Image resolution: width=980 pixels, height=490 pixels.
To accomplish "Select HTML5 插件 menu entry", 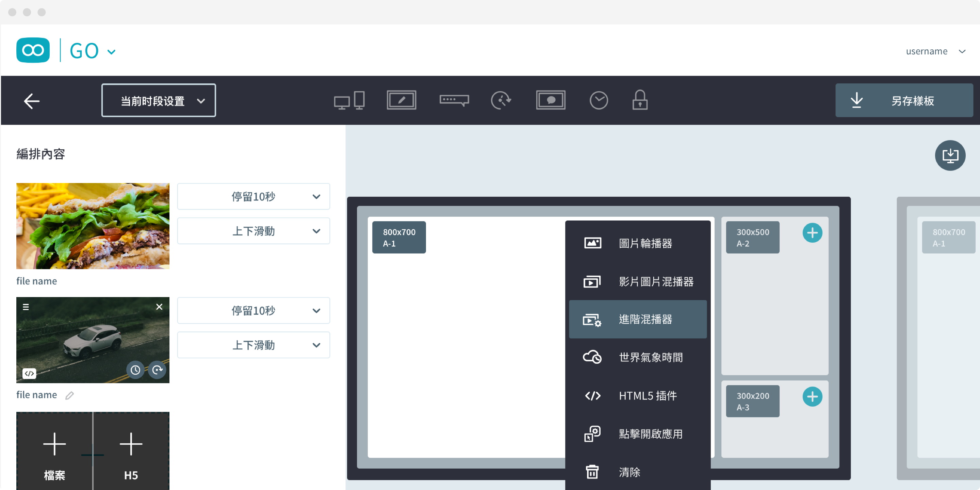I will pyautogui.click(x=638, y=396).
